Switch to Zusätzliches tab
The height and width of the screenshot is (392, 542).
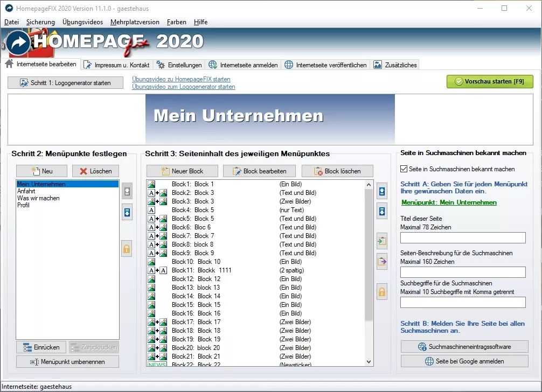pyautogui.click(x=395, y=65)
